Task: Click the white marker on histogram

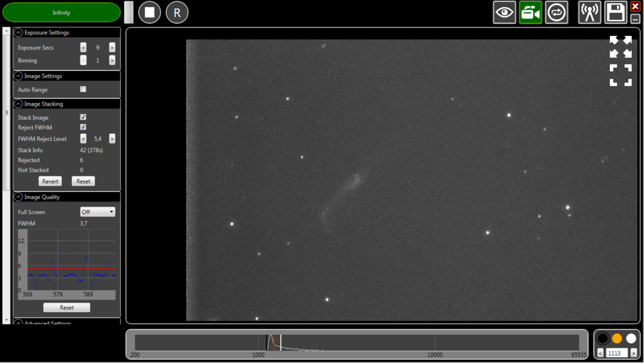Action: [281, 342]
